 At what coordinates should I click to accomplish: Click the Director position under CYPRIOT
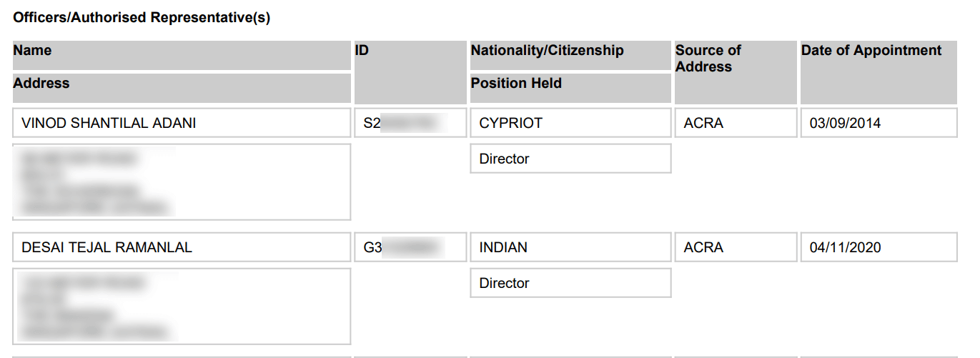tap(570, 159)
